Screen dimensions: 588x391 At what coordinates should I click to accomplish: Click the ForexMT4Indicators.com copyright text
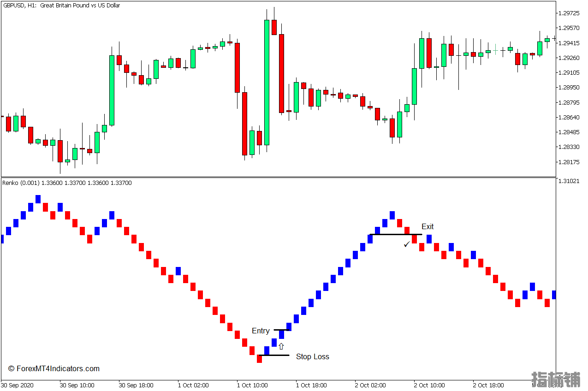(54, 368)
